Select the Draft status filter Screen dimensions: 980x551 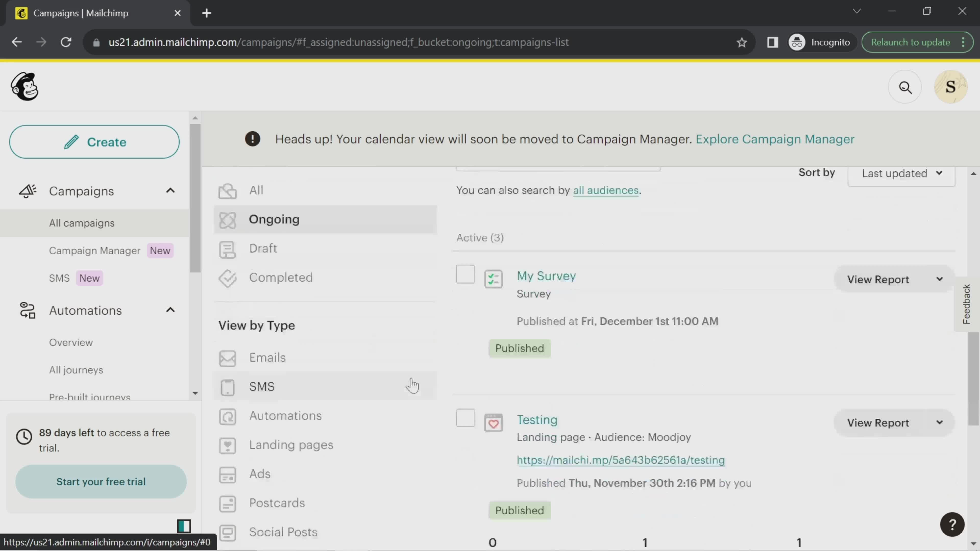click(325, 249)
